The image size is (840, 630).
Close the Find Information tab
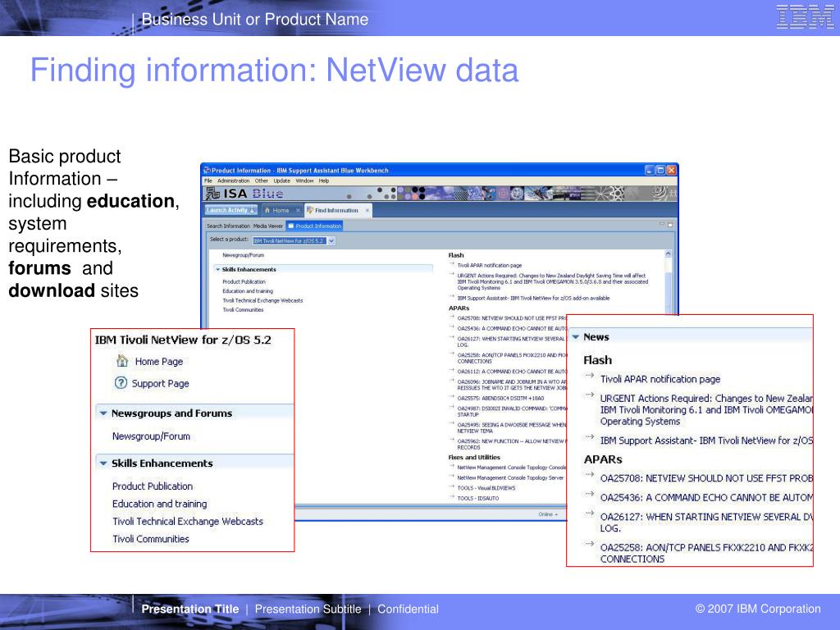click(x=367, y=211)
